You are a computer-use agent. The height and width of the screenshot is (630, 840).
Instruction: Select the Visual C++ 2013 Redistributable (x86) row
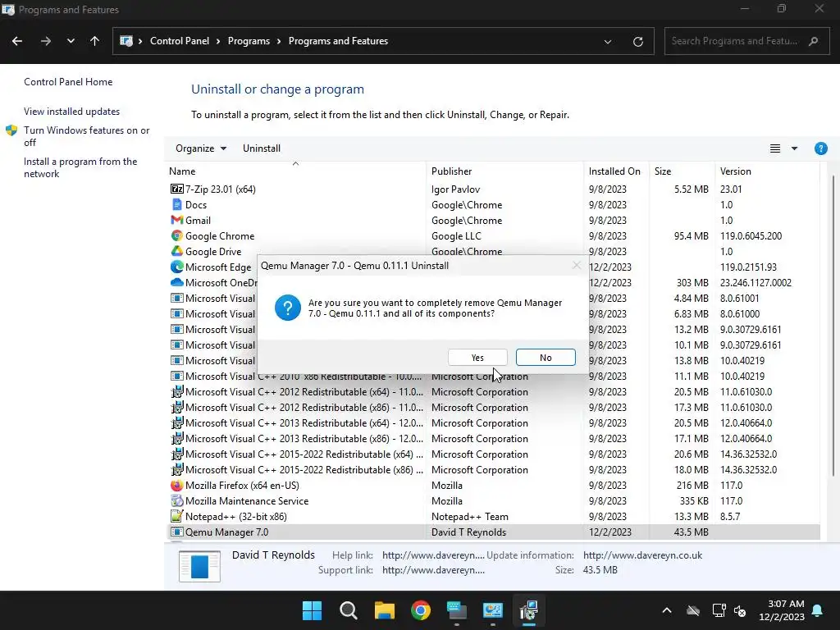click(x=494, y=439)
